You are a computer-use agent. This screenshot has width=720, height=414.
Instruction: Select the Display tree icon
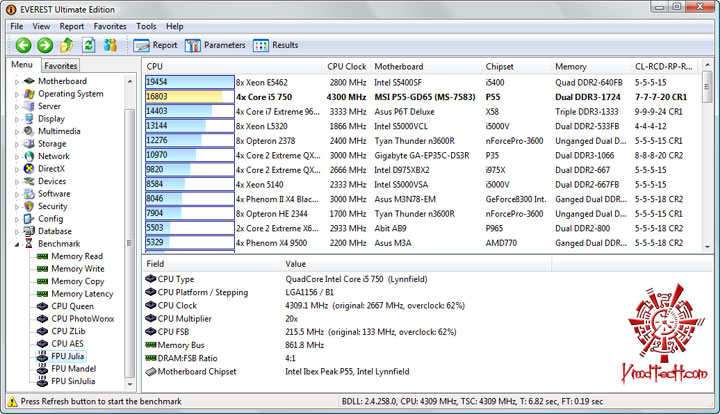[x=29, y=118]
